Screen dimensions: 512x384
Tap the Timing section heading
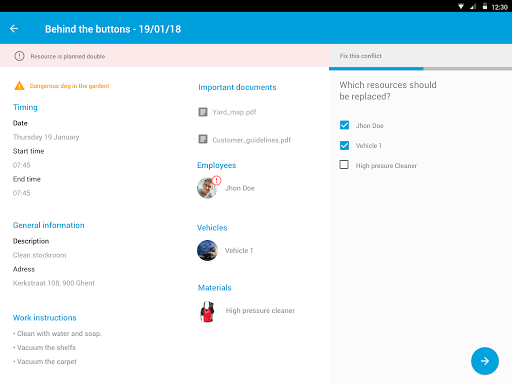coord(25,107)
